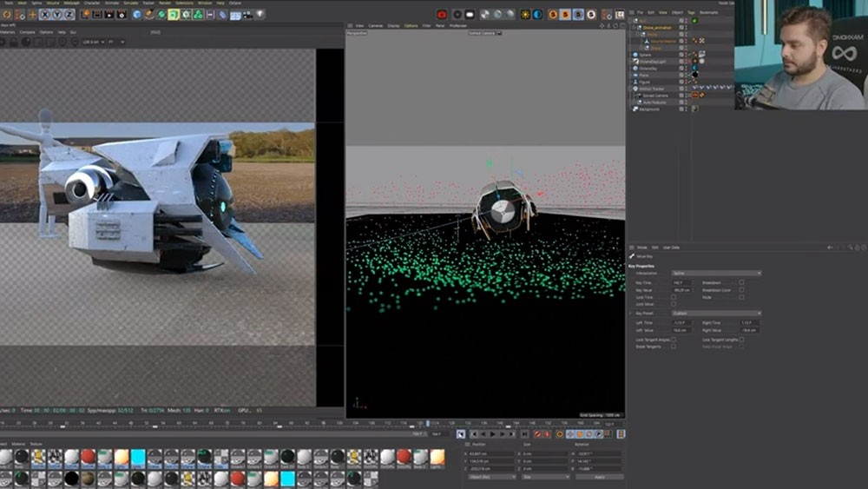Click the Key Time input field
The width and height of the screenshot is (868, 489).
point(681,282)
